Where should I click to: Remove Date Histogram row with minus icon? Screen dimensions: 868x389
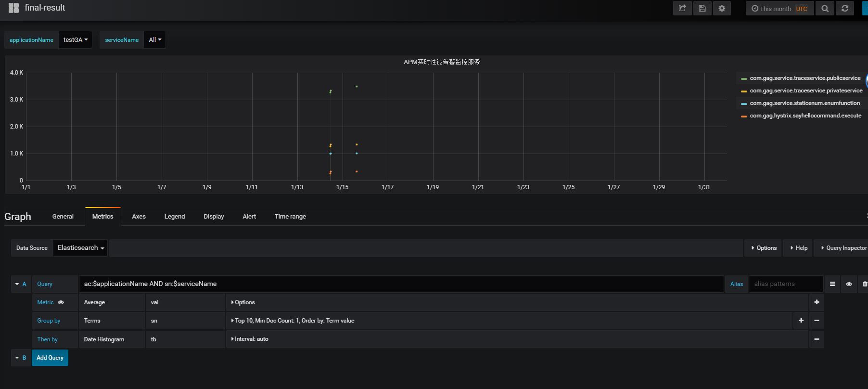click(817, 339)
